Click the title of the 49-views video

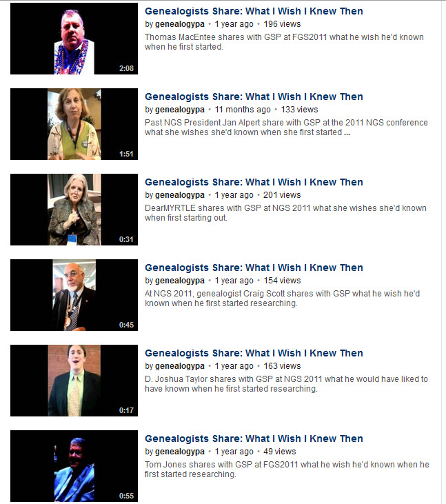pyautogui.click(x=254, y=439)
